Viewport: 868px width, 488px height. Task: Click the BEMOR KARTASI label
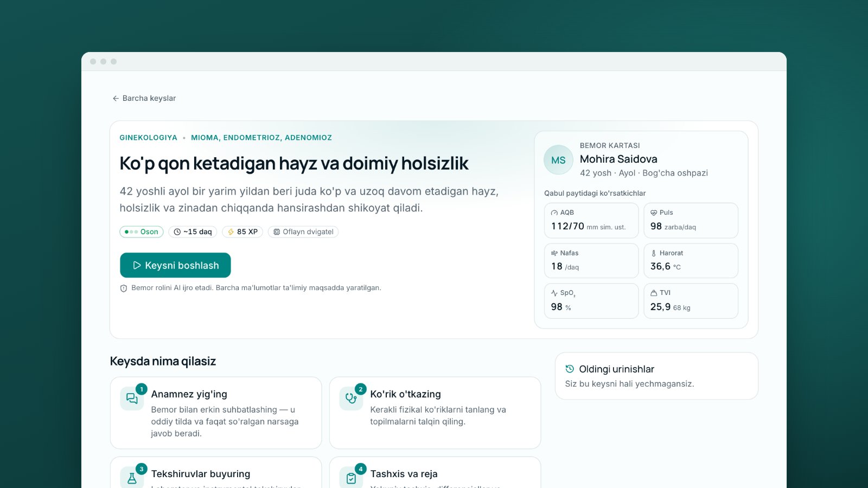610,145
